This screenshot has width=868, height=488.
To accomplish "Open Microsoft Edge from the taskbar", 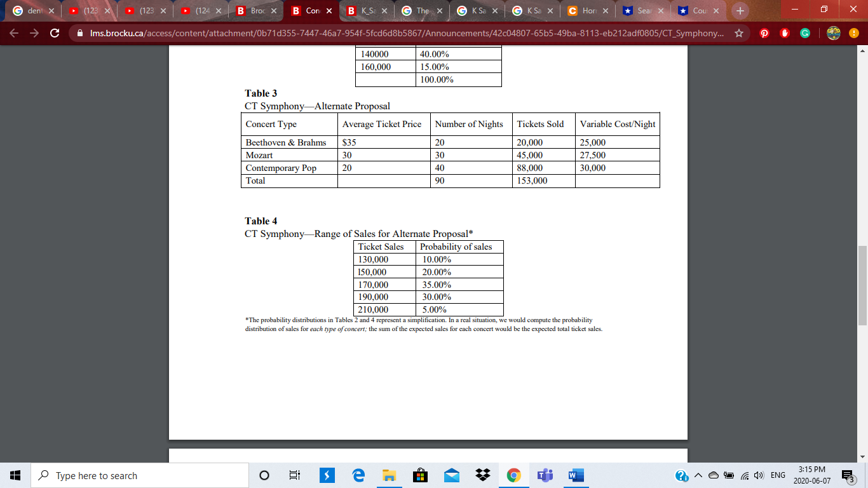I will pyautogui.click(x=358, y=475).
